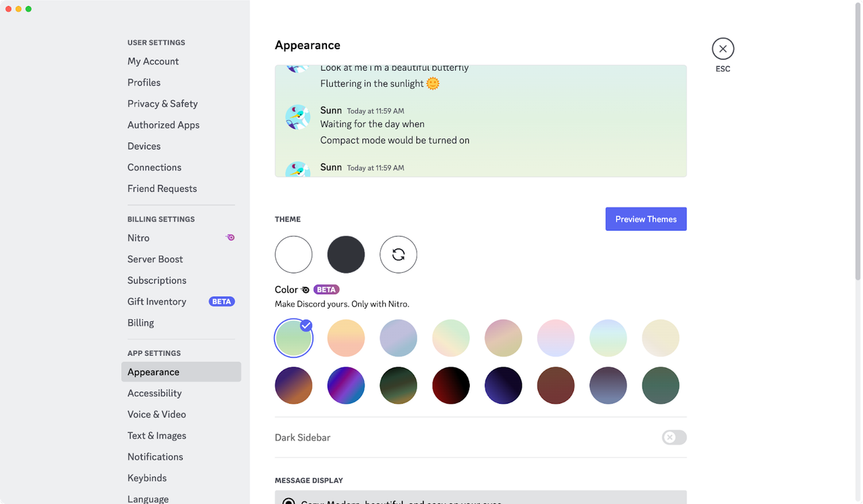
Task: Toggle the Dark Sidebar switch
Action: point(674,438)
